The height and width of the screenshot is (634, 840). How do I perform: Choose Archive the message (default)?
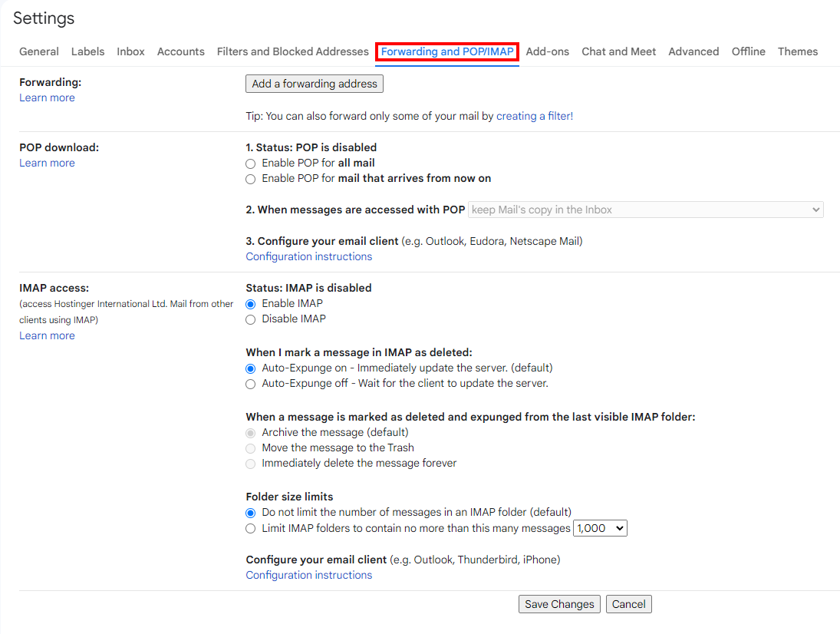[250, 432]
